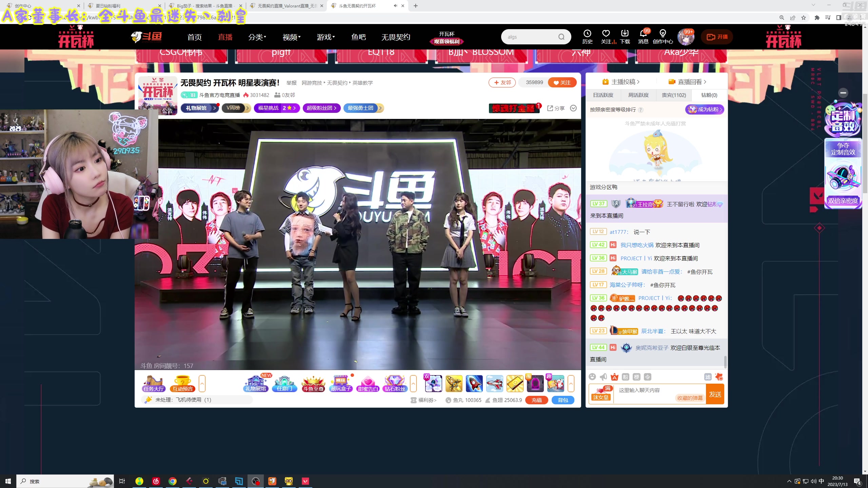
Task: Expand the activity panel arrow beside 互动预言
Action: pos(202,384)
